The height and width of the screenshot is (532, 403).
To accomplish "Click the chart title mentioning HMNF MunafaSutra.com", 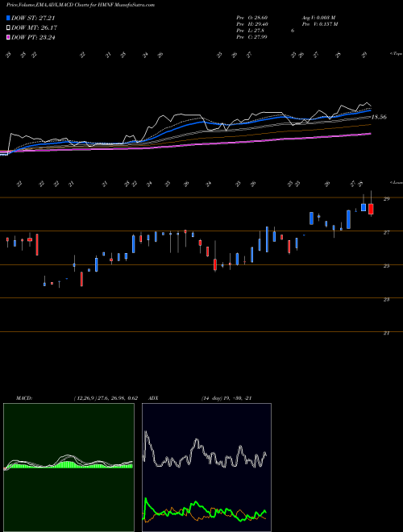I will 81,5.
